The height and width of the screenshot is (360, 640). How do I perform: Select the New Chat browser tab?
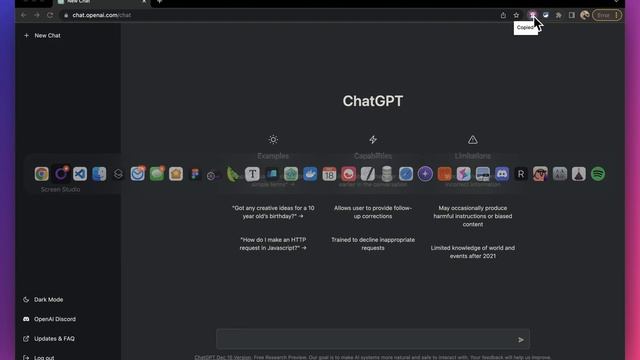[102, 2]
